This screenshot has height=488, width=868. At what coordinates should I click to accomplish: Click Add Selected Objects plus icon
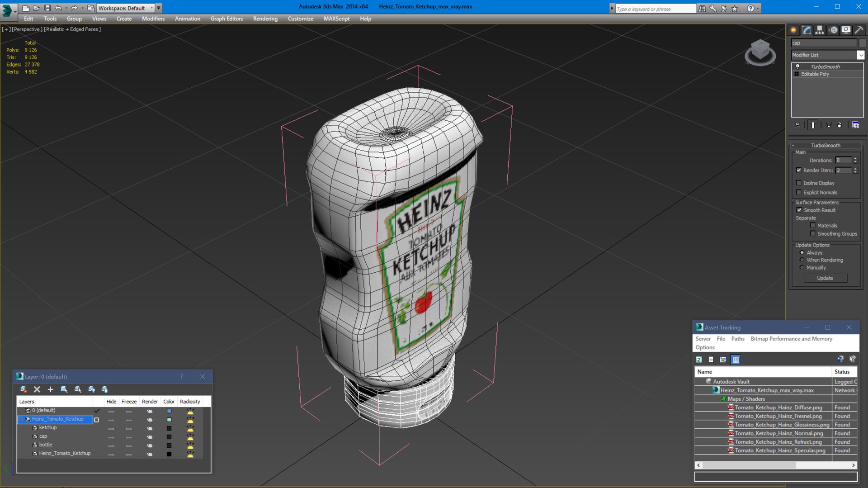click(x=50, y=389)
